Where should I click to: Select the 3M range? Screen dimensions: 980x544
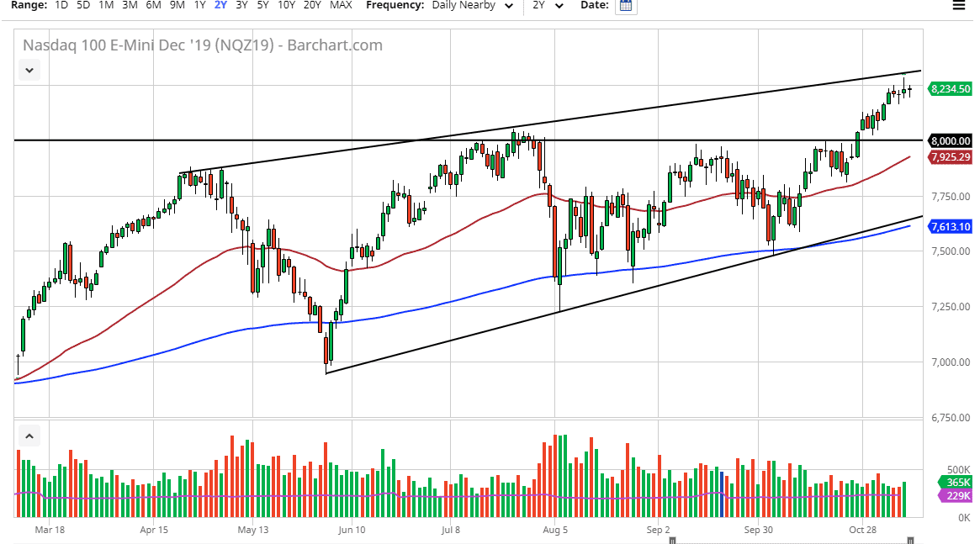pyautogui.click(x=128, y=5)
